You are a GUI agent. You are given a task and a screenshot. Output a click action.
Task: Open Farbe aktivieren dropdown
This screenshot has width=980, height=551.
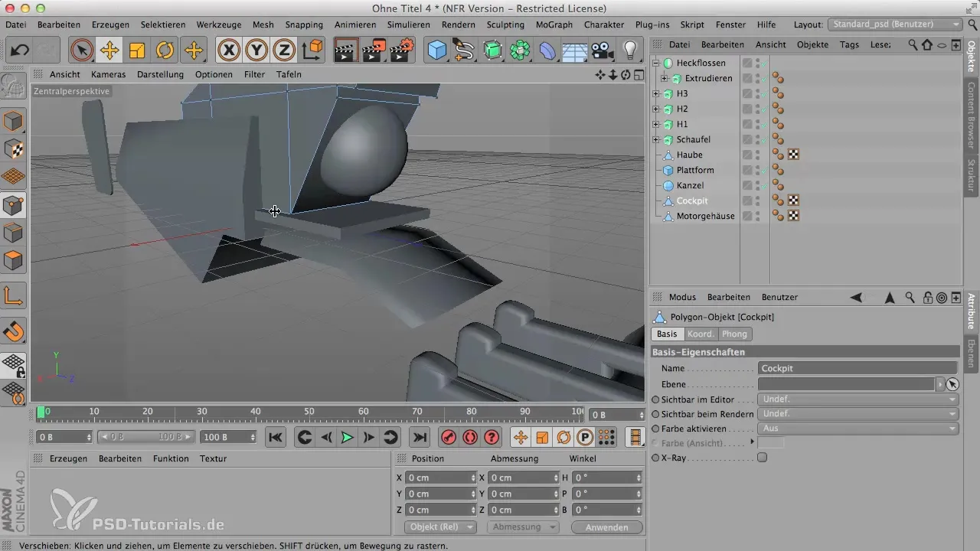coord(857,429)
